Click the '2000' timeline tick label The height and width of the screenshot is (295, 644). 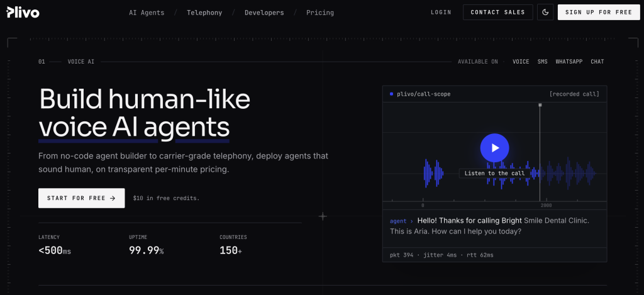point(547,206)
